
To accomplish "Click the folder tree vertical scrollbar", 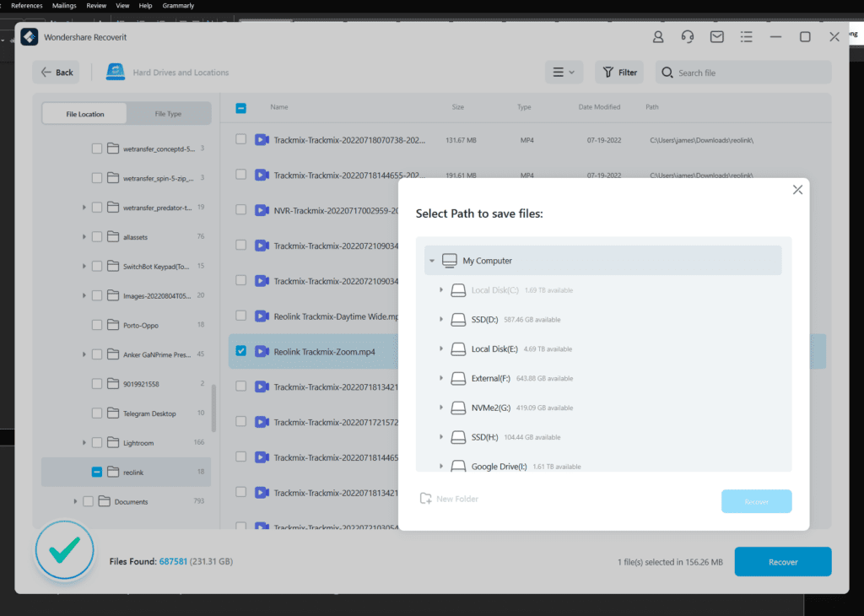I will click(213, 408).
